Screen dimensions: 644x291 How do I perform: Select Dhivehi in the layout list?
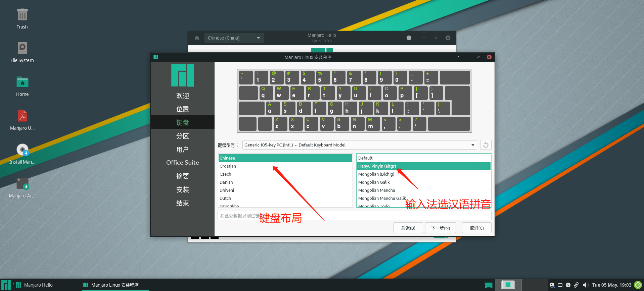tap(285, 190)
